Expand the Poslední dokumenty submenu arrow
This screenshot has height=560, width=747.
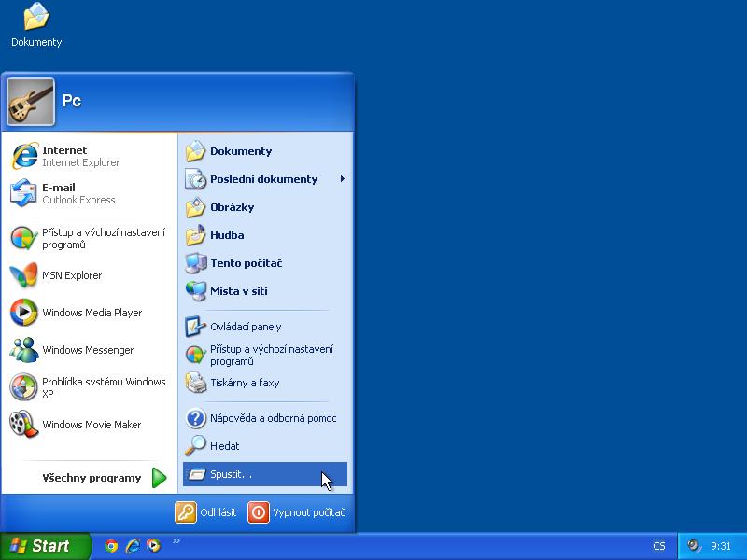(342, 179)
